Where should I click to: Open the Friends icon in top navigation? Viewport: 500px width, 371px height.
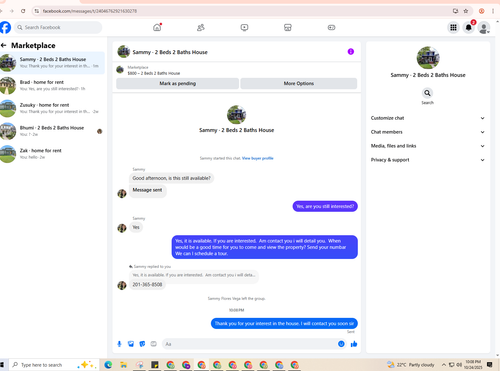[201, 27]
